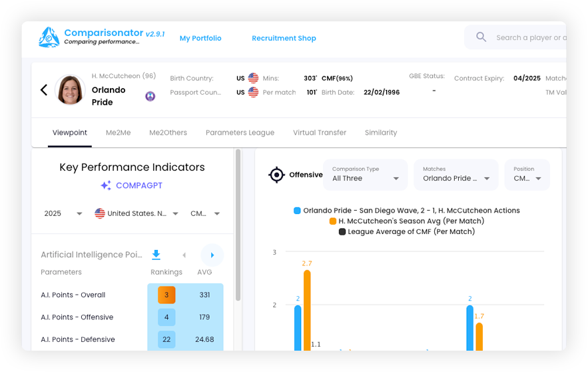Click the Orlando Pride team name

click(109, 96)
